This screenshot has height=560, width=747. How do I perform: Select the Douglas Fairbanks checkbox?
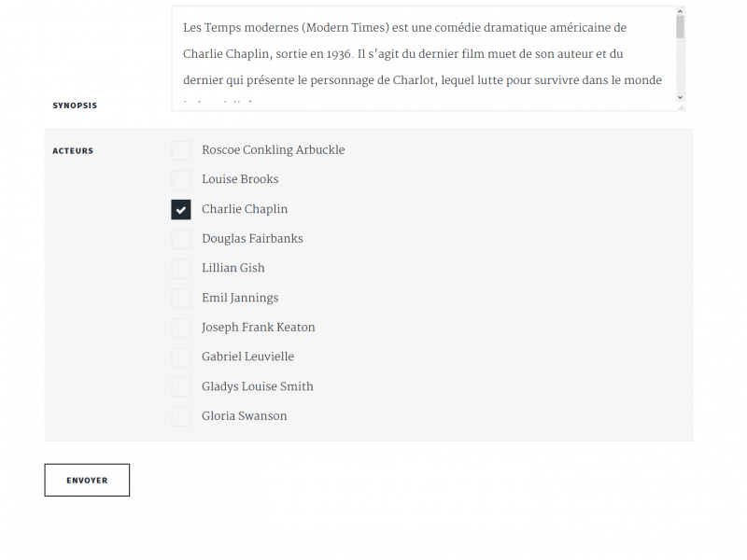pyautogui.click(x=181, y=239)
